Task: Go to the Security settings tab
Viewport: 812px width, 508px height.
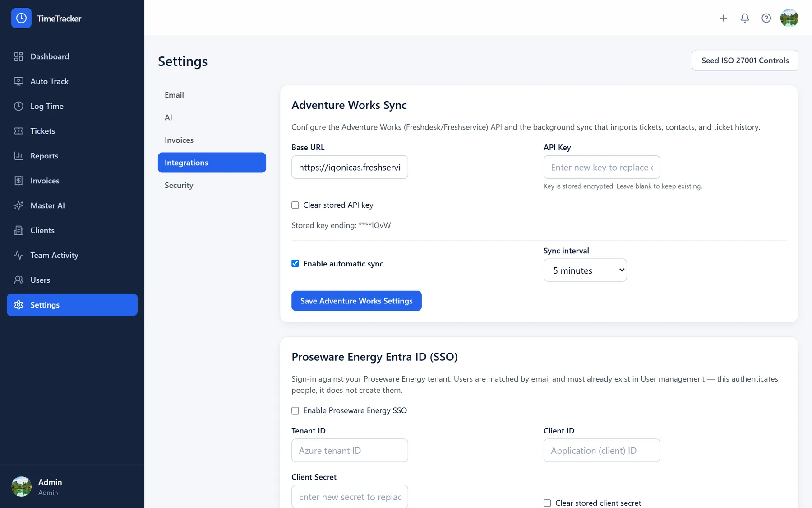Action: coord(212,185)
